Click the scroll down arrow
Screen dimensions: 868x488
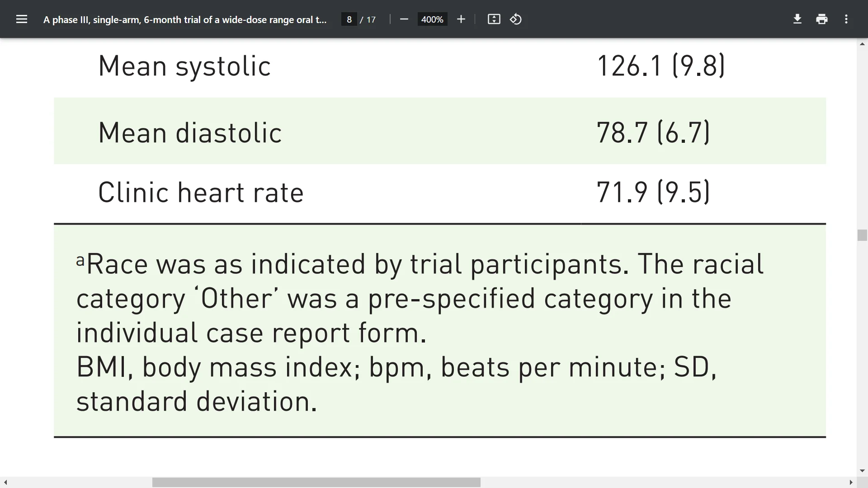(862, 471)
